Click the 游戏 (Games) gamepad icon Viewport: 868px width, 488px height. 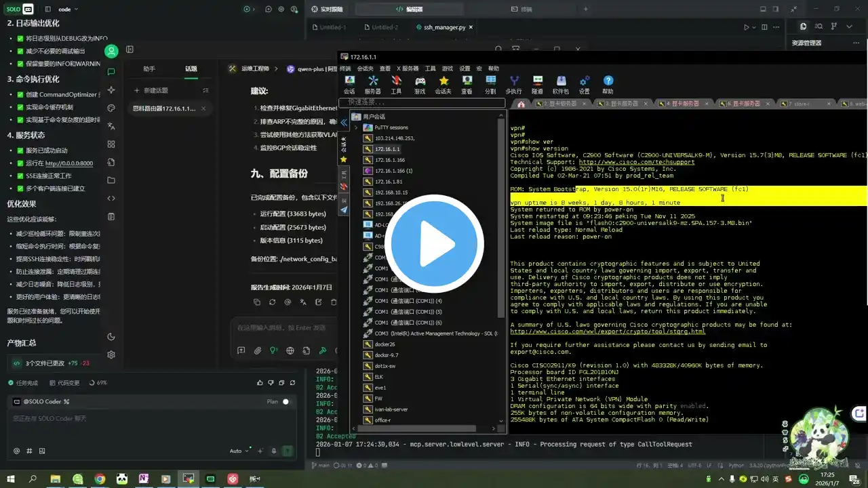[420, 85]
